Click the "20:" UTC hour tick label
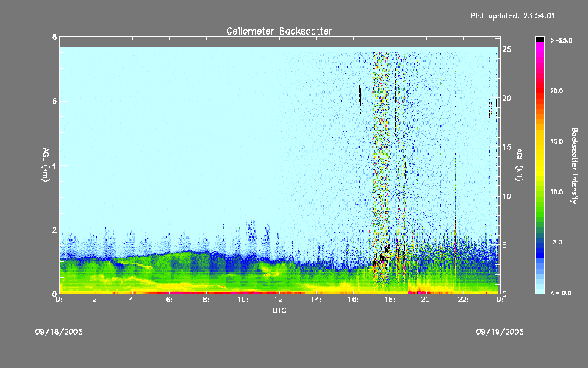This screenshot has height=368, width=588. 426,300
